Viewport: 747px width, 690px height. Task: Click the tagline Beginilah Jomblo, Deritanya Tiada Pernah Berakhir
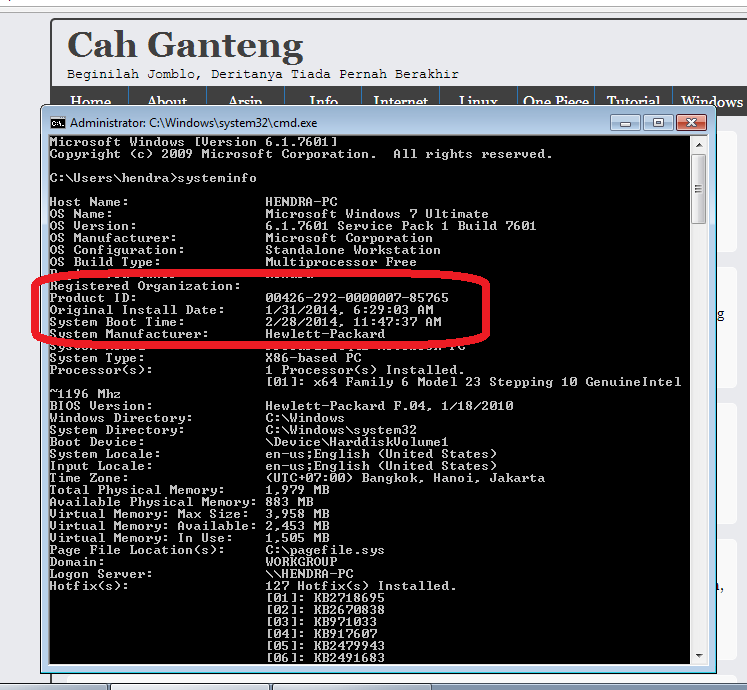262,74
